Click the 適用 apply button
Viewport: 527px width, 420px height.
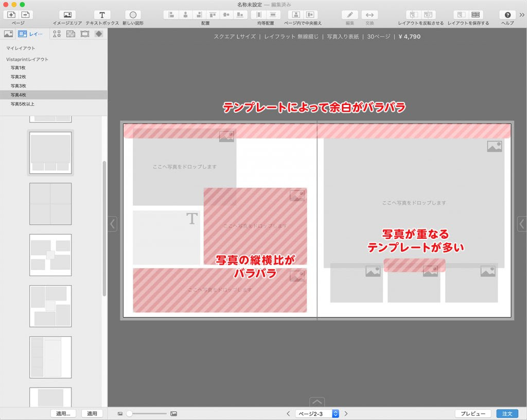click(92, 414)
